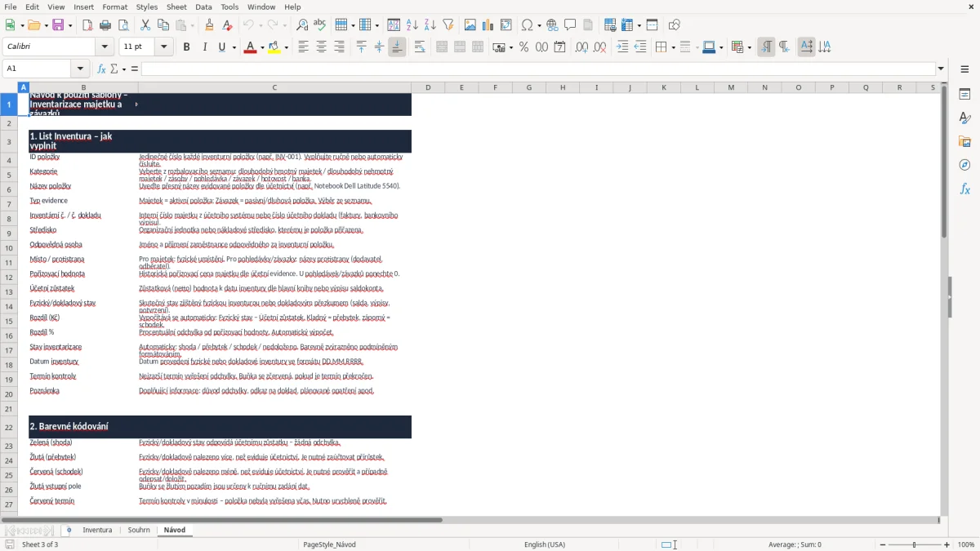
Task: Insert a pivot table from toolbar
Action: tap(506, 25)
